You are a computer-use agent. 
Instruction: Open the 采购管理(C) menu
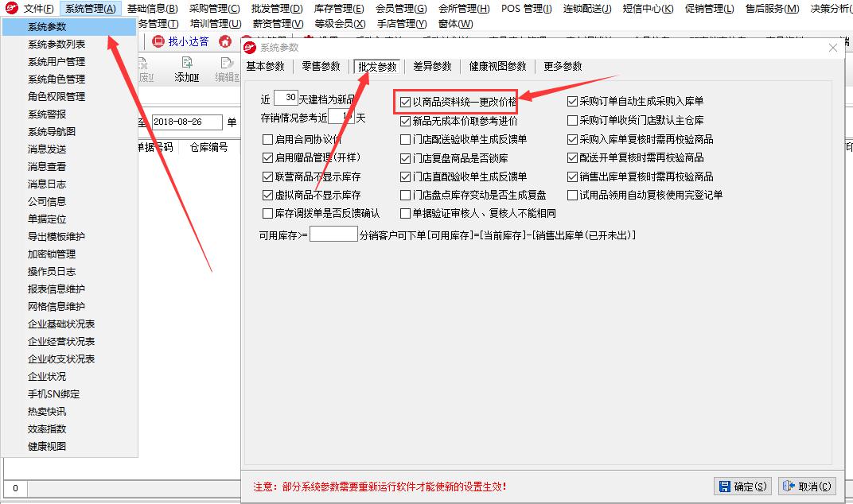pyautogui.click(x=214, y=9)
